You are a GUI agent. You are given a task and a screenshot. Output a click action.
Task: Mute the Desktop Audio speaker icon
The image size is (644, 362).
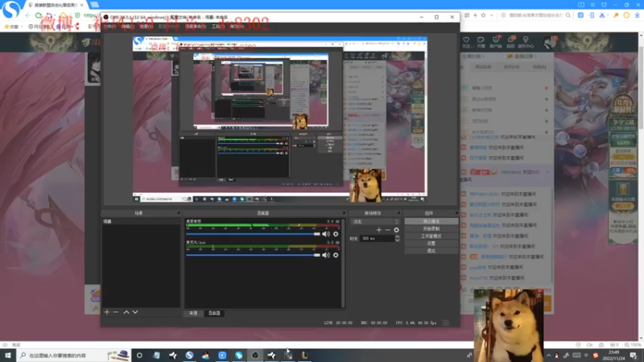(x=326, y=234)
